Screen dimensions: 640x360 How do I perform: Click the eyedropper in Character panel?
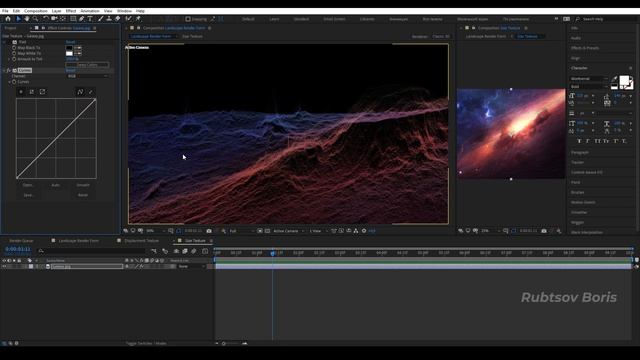click(x=615, y=79)
